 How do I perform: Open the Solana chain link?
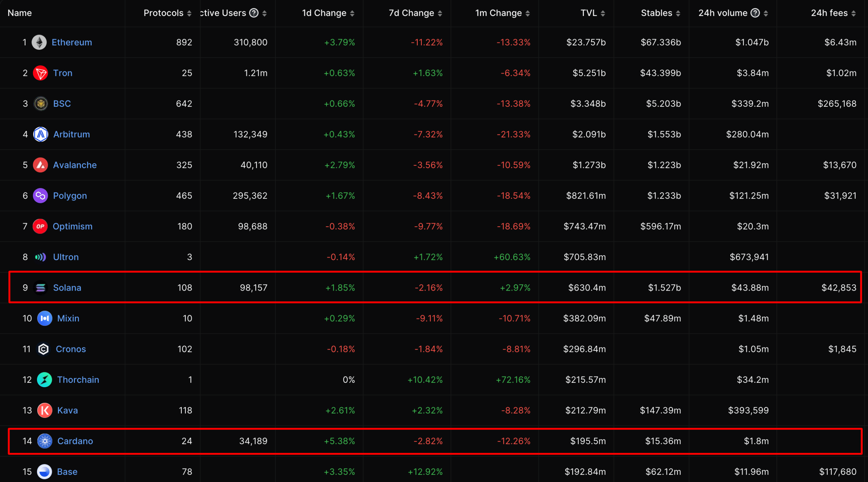click(67, 288)
